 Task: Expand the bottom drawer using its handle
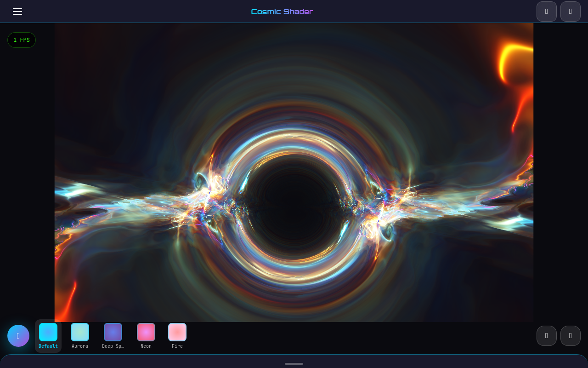[x=294, y=363]
